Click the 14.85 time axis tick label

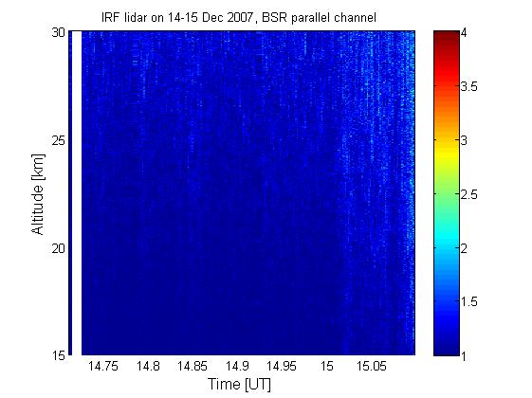tap(193, 366)
